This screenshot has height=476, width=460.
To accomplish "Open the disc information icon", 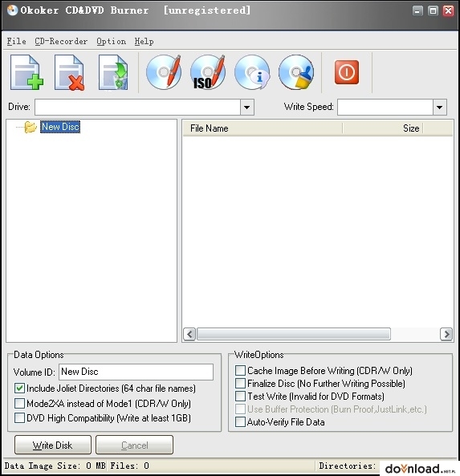I will coord(252,72).
